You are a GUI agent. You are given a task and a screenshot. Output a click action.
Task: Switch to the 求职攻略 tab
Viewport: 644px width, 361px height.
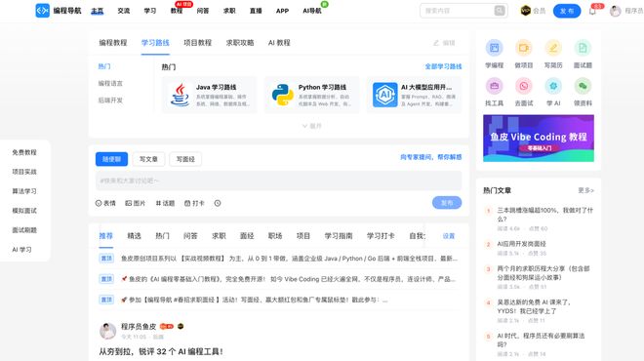240,43
